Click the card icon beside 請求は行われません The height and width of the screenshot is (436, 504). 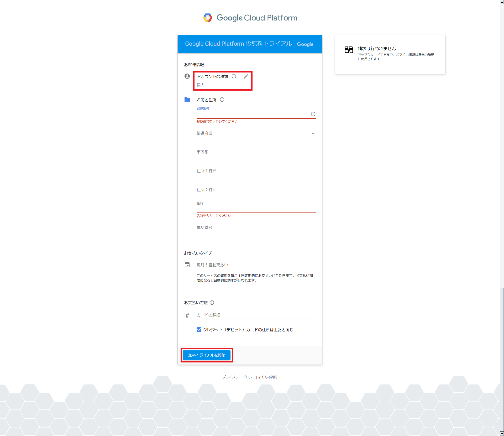[x=349, y=50]
